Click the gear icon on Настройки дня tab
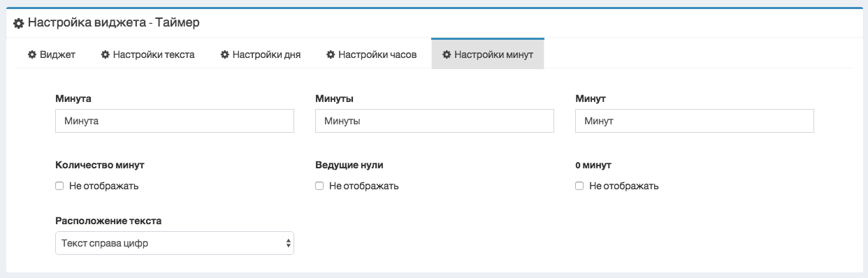The width and height of the screenshot is (868, 278). pos(224,54)
